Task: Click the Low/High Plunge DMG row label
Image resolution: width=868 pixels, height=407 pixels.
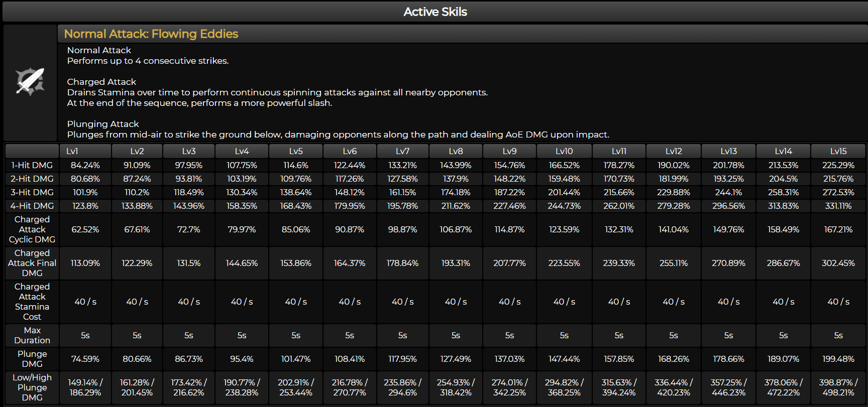Action: tap(32, 387)
